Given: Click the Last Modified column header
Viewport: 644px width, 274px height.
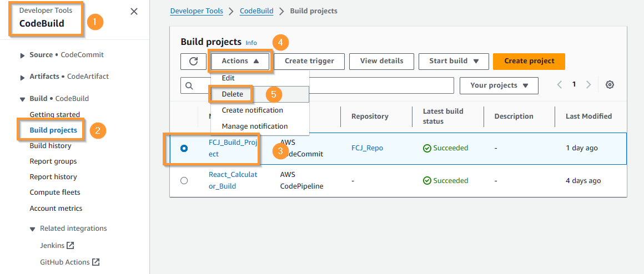Looking at the screenshot, I should (589, 116).
